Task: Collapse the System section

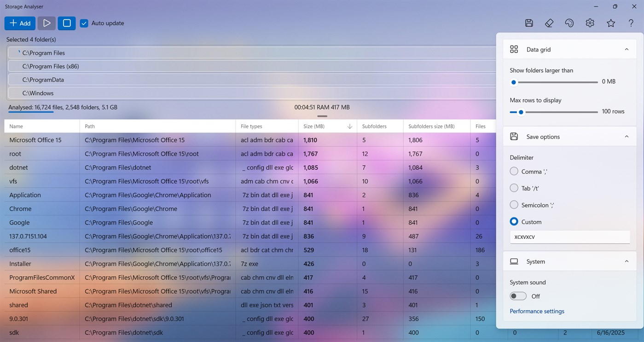Action: click(x=626, y=261)
